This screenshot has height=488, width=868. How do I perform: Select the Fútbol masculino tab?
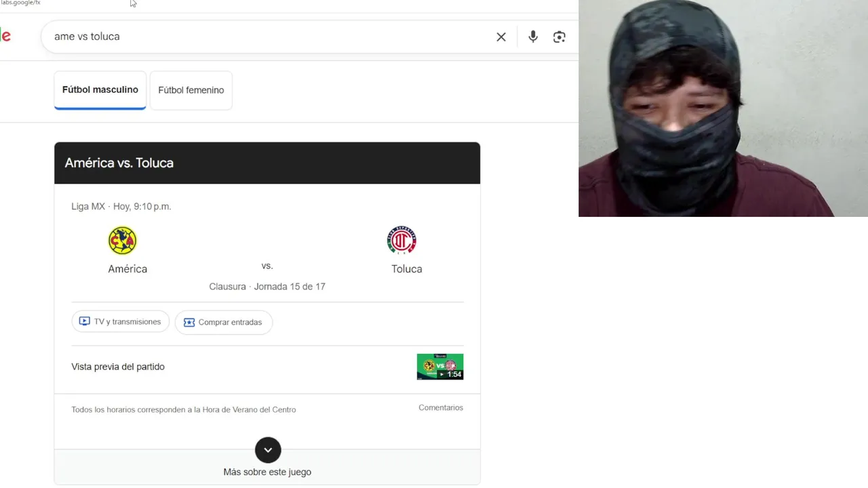pos(100,90)
